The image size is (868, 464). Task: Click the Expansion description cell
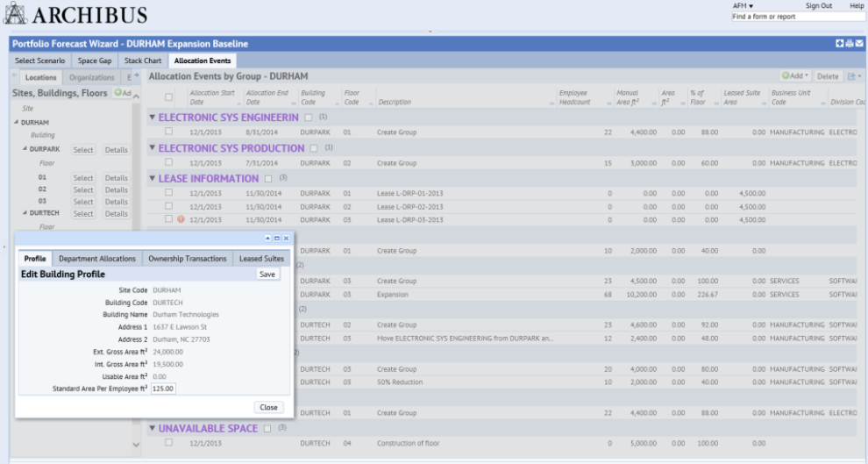pyautogui.click(x=393, y=295)
